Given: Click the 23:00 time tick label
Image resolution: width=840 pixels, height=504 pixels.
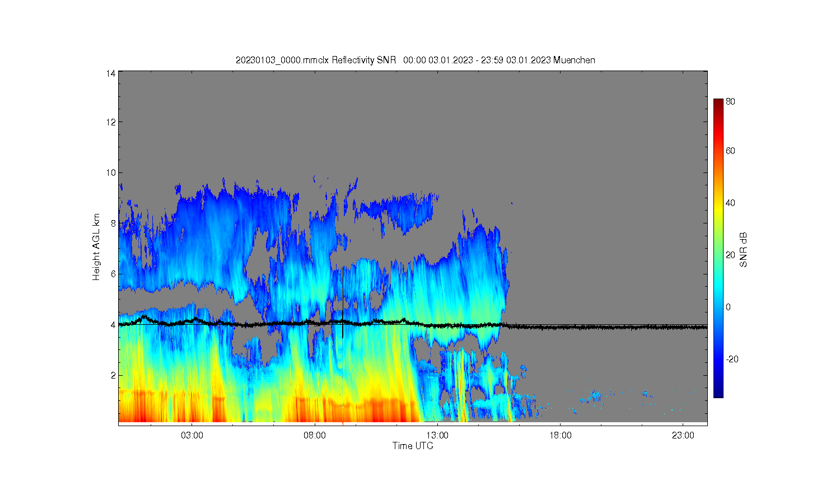Looking at the screenshot, I should click(x=683, y=436).
